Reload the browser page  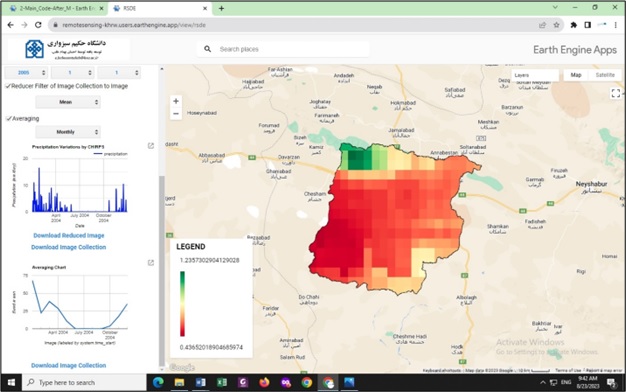(38, 25)
